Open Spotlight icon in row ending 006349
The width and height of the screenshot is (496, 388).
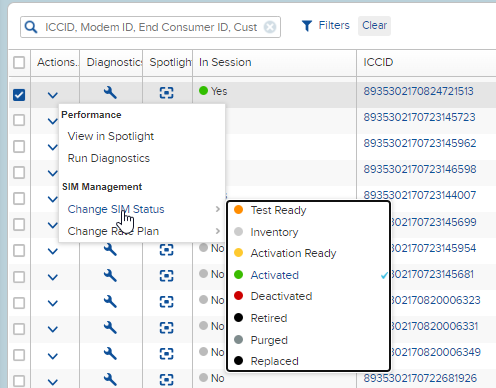coord(166,354)
